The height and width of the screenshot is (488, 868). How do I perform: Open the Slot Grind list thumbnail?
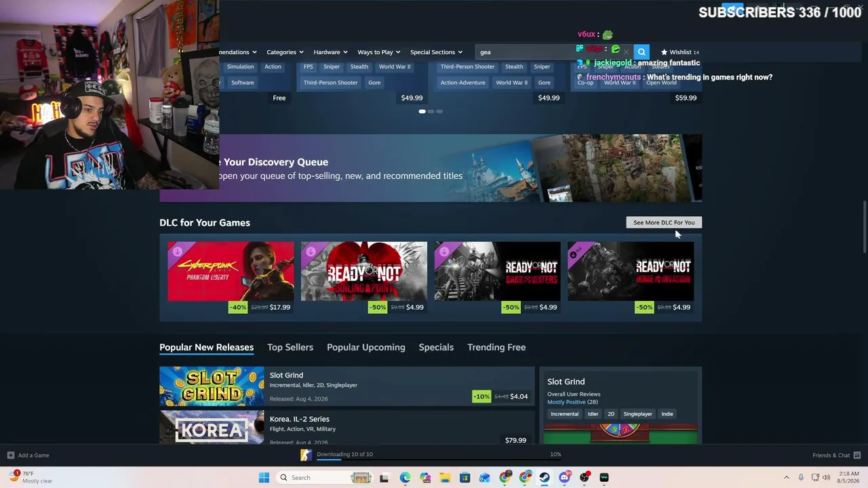[212, 386]
